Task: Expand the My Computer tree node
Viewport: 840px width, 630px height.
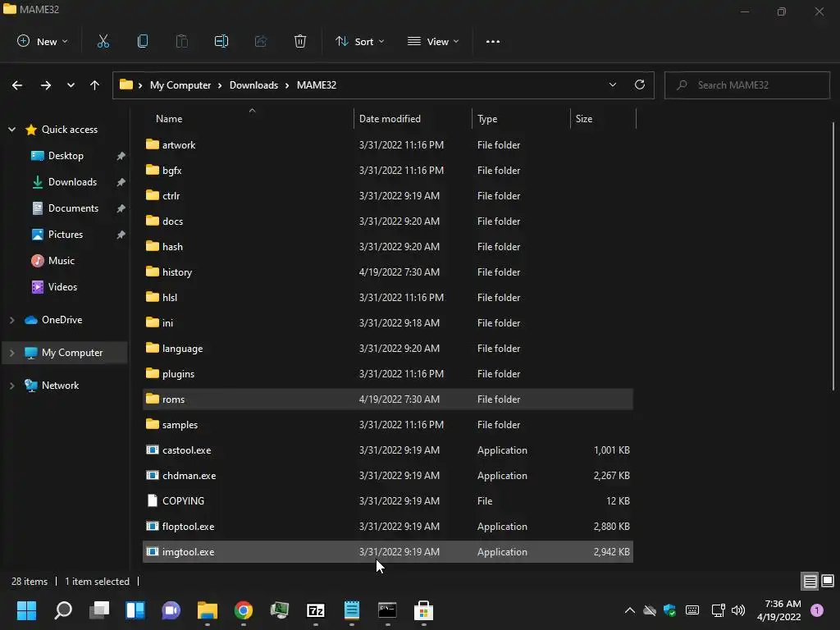Action: [x=11, y=353]
